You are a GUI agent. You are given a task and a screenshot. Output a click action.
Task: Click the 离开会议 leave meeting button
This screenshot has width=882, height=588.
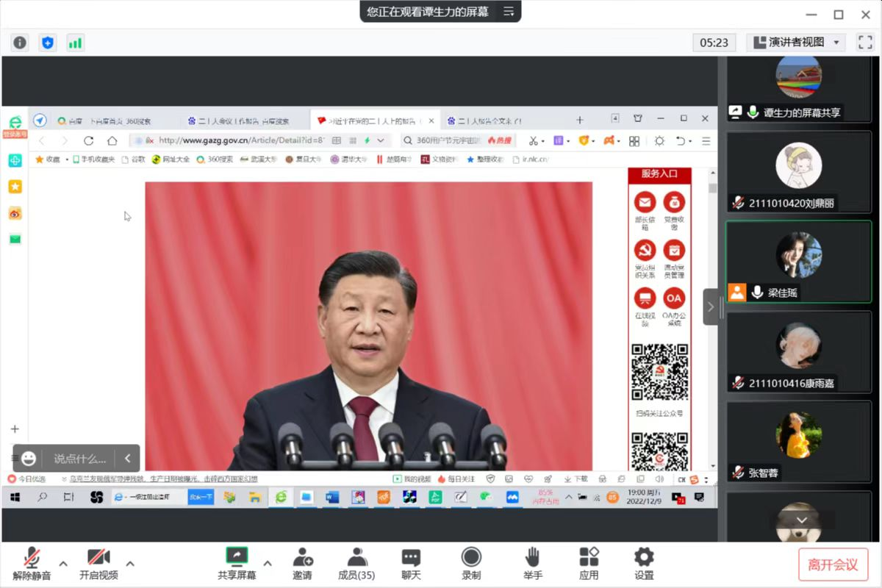click(x=833, y=564)
